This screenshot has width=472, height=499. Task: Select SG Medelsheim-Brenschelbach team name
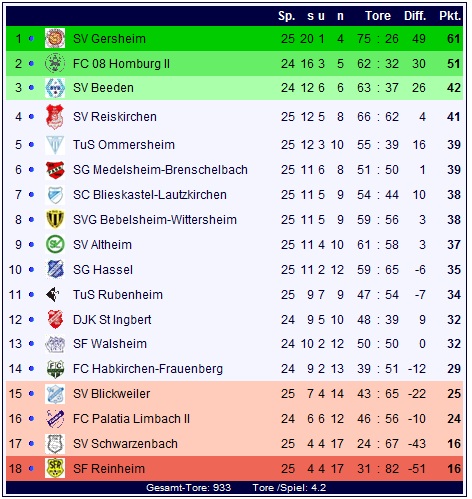coord(160,170)
